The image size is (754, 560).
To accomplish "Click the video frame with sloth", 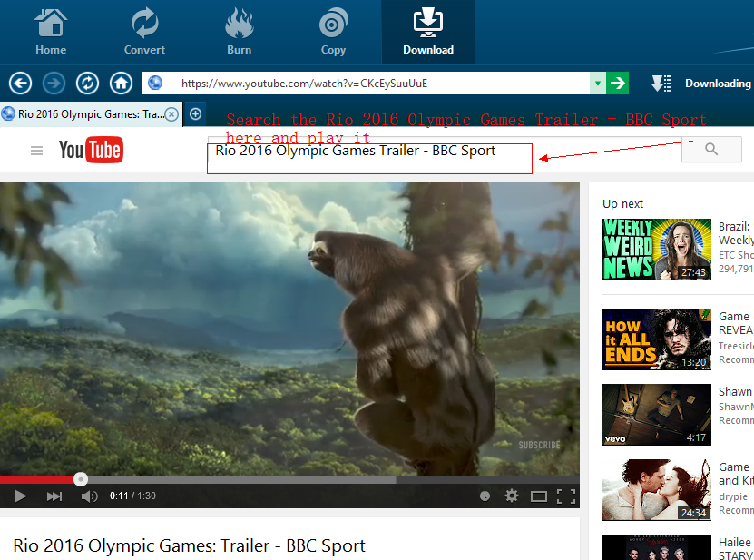I will 289,329.
